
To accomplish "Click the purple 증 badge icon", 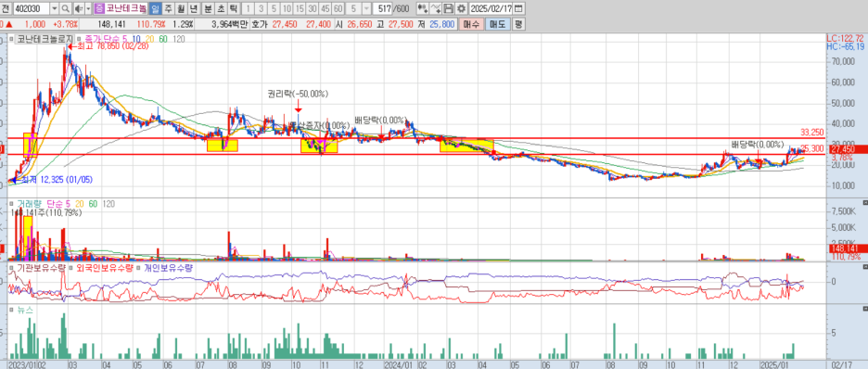I will click(x=99, y=8).
